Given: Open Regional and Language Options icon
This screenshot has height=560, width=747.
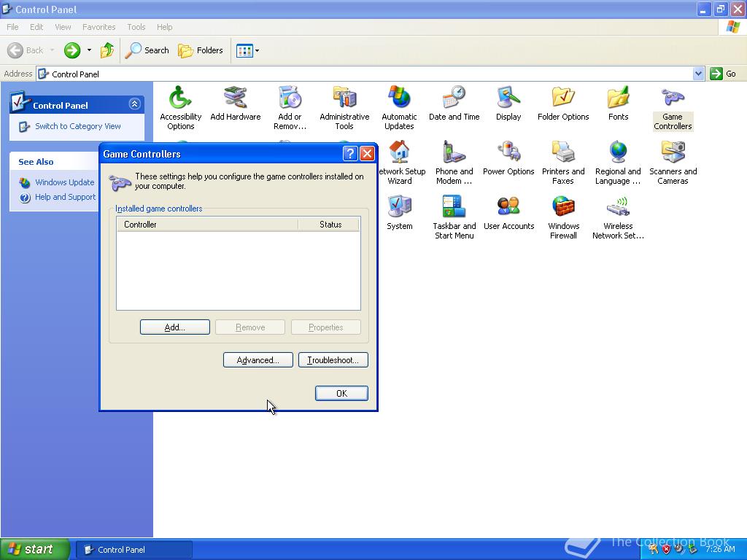Looking at the screenshot, I should coord(618,163).
